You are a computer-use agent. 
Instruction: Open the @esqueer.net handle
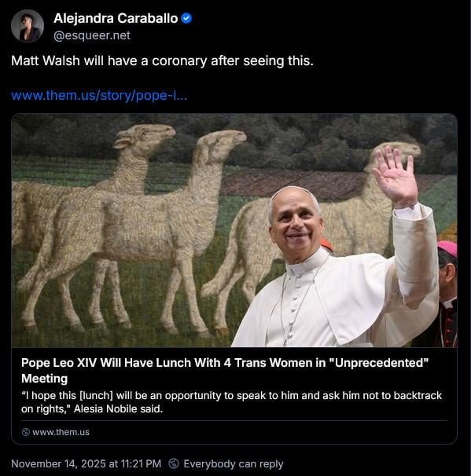coord(92,35)
